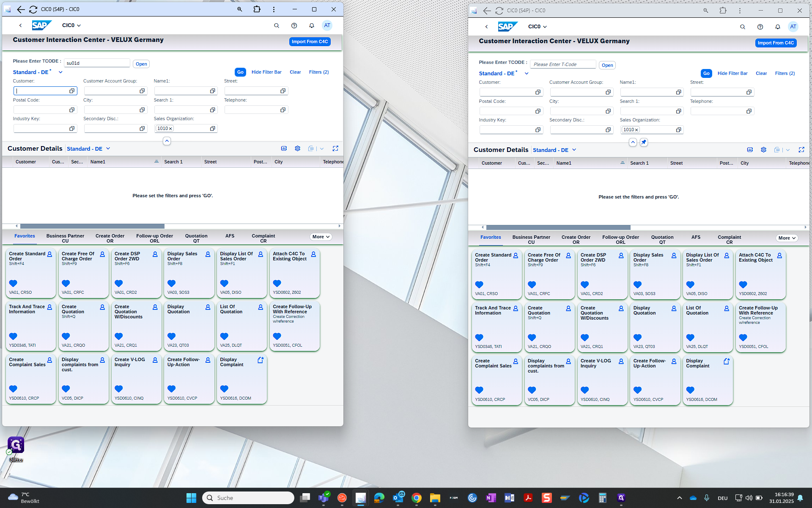Click browser back arrow in left window titlebar
Image resolution: width=812 pixels, height=508 pixels.
click(x=21, y=9)
